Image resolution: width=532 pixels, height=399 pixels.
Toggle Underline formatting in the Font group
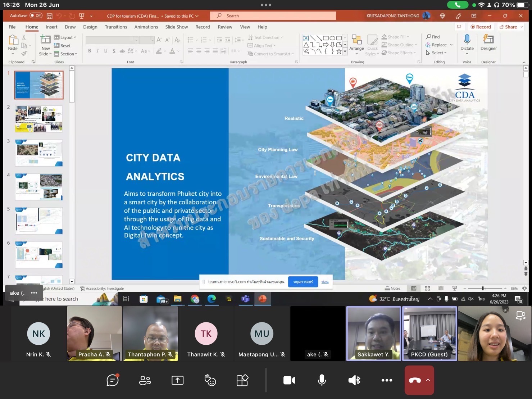106,51
